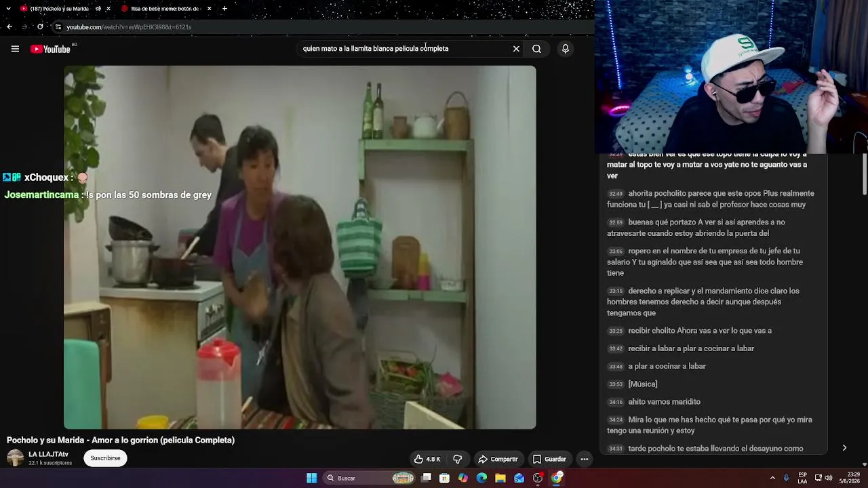Select transcript line 'ahito vamos maridito'
The width and height of the screenshot is (868, 488).
pyautogui.click(x=711, y=402)
